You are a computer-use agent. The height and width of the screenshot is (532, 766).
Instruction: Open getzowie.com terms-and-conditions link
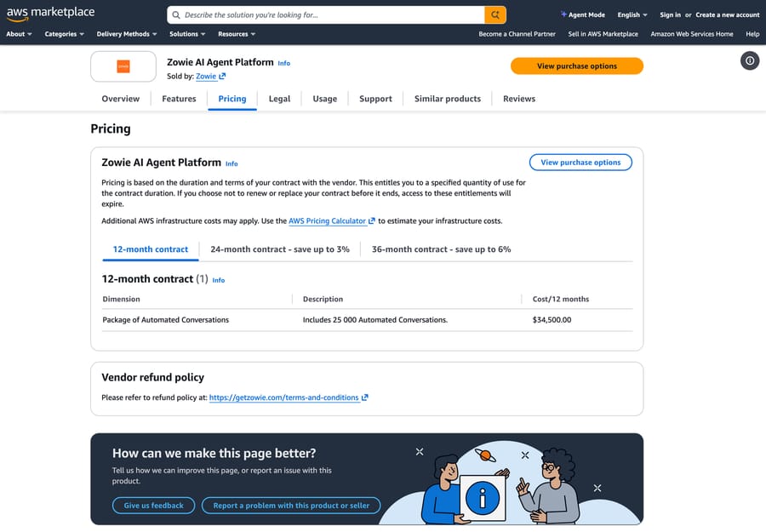pyautogui.click(x=283, y=398)
